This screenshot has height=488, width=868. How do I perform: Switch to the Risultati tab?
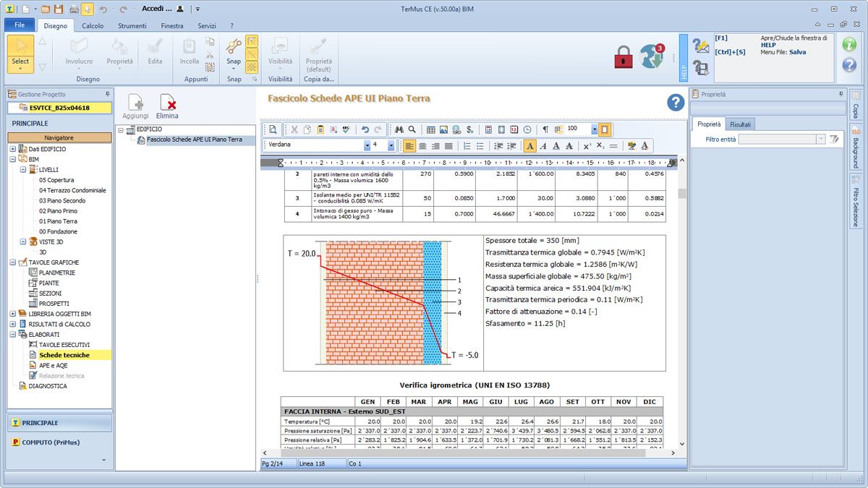coord(740,124)
